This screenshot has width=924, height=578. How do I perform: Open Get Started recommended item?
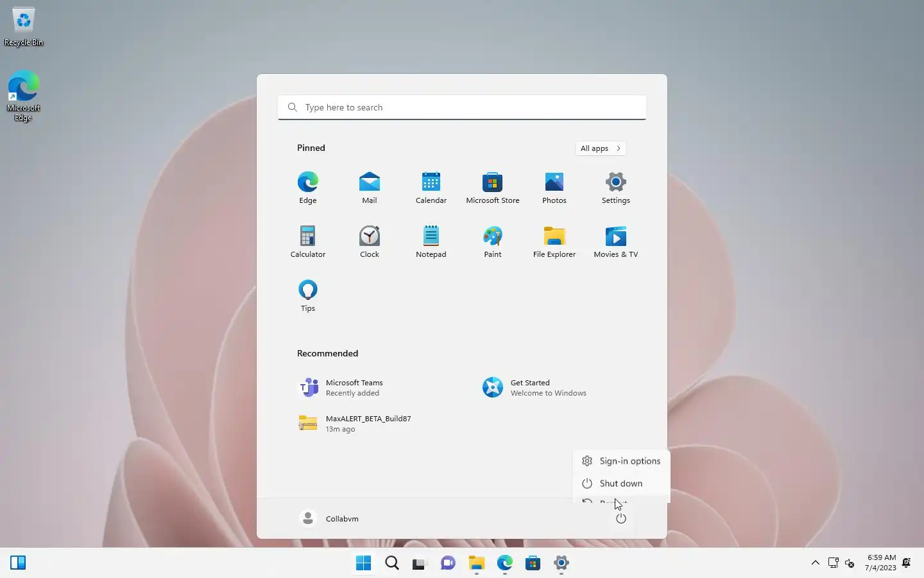(x=565, y=387)
